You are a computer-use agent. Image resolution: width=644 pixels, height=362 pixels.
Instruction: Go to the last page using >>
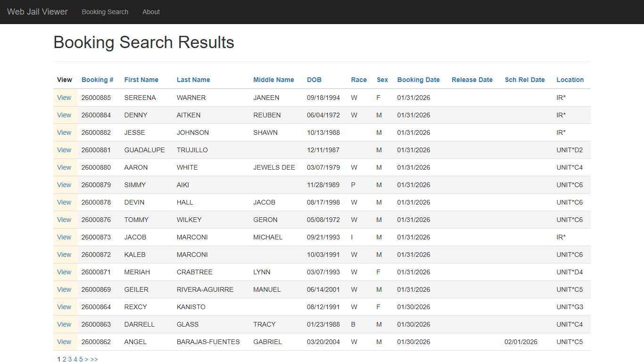pyautogui.click(x=94, y=359)
